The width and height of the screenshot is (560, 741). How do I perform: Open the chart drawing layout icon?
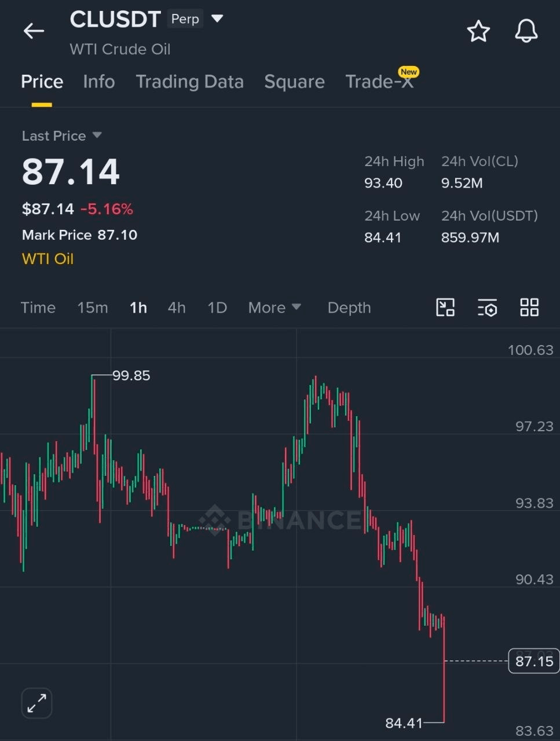(x=445, y=307)
